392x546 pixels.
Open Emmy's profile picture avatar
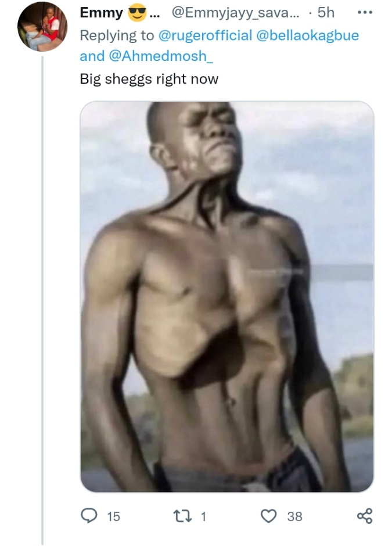(x=42, y=26)
